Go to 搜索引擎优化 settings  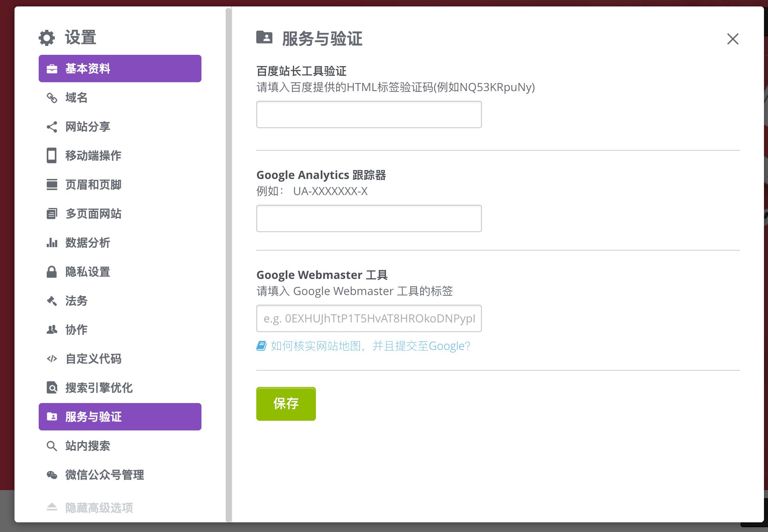[99, 388]
